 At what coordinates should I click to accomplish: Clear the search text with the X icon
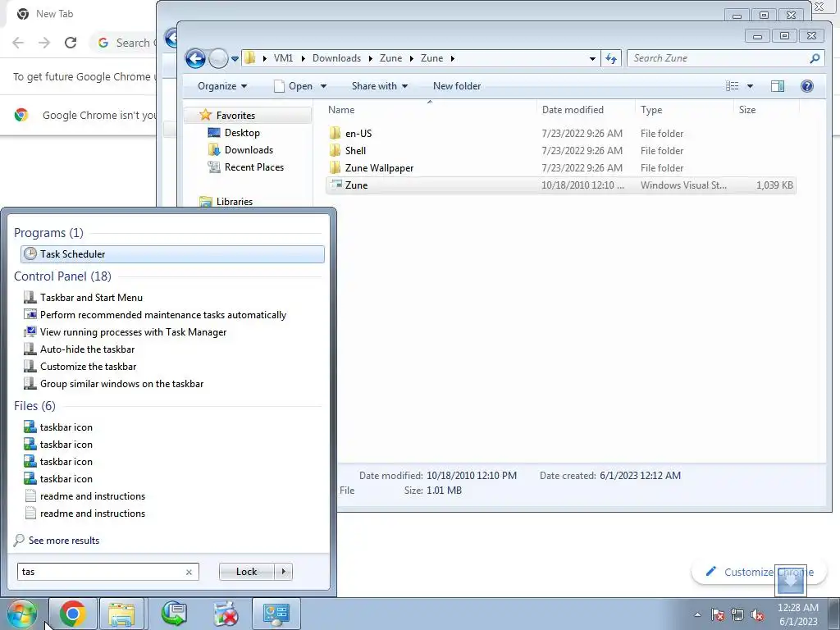pos(189,572)
